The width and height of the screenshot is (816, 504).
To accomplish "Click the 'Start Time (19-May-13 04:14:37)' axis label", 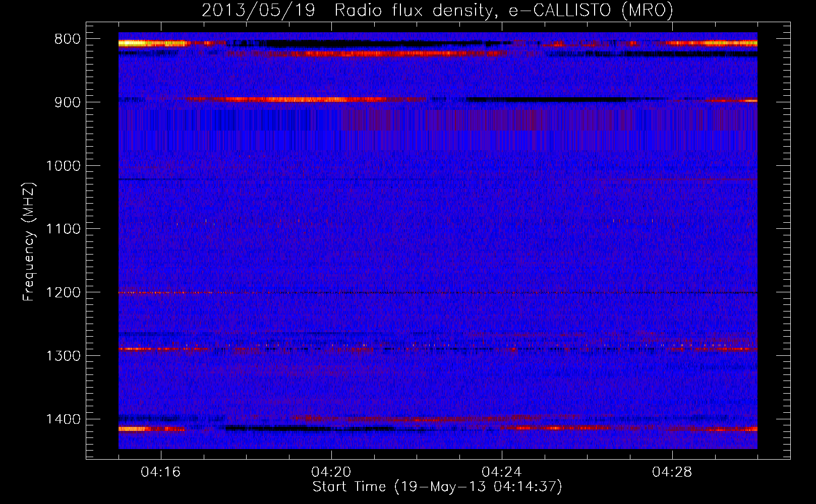I will [437, 487].
